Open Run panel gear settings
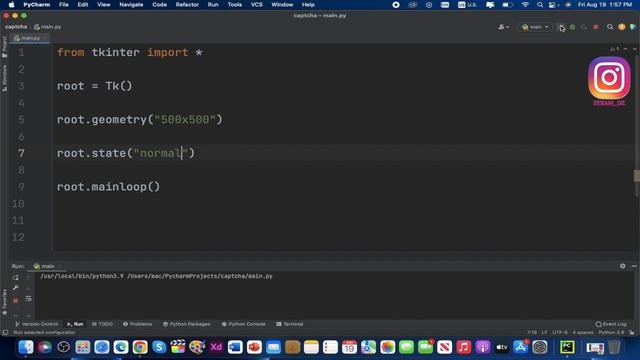The image size is (640, 360). [x=622, y=266]
